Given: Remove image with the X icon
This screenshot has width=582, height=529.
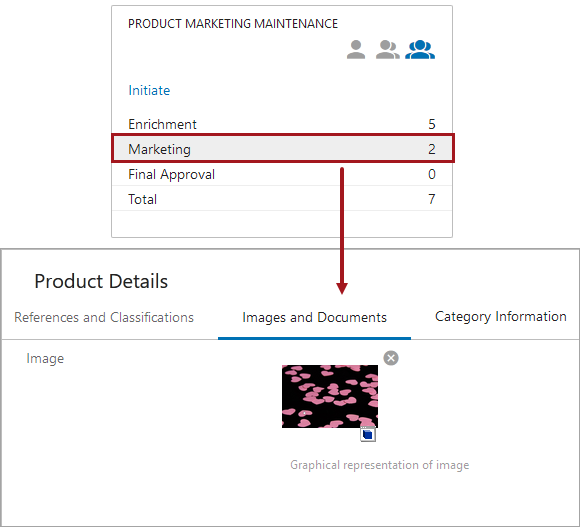Looking at the screenshot, I should coord(390,358).
